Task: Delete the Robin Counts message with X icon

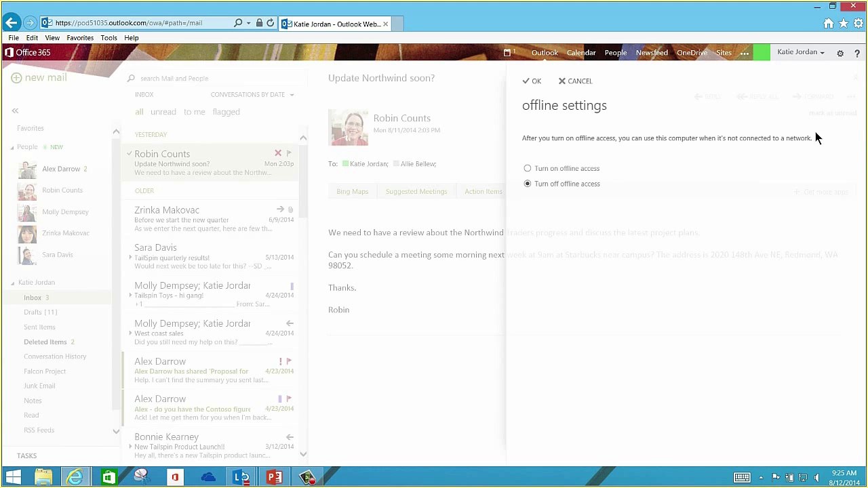Action: (278, 153)
